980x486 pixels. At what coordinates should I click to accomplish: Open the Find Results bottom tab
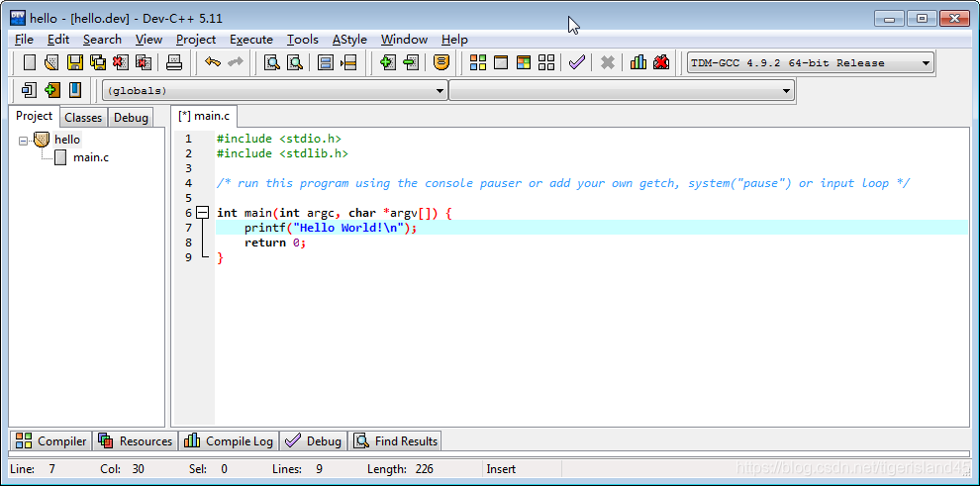coord(395,441)
